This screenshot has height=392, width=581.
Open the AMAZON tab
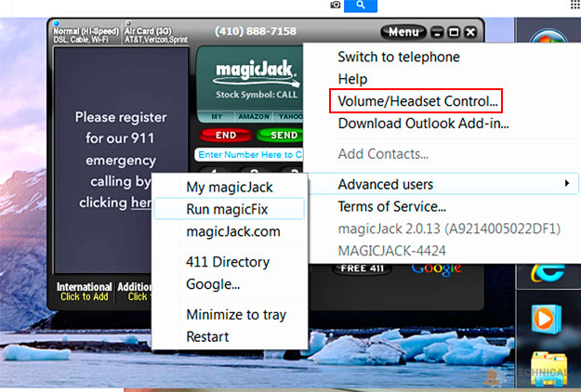(254, 117)
